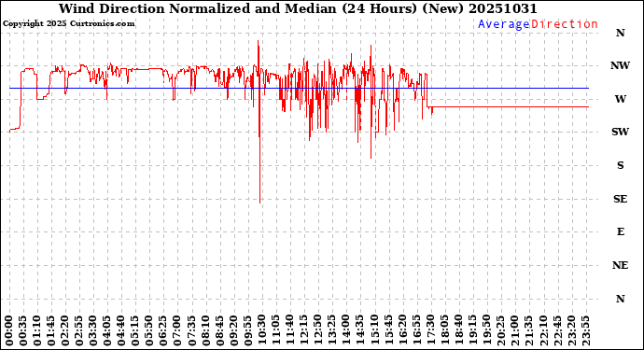Click the 00:35 time label
Screen dimensions: 644x350
[x=23, y=330]
